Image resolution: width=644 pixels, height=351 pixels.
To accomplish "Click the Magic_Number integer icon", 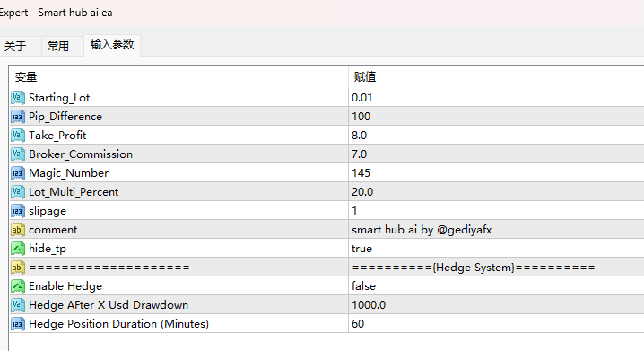I will click(x=18, y=173).
